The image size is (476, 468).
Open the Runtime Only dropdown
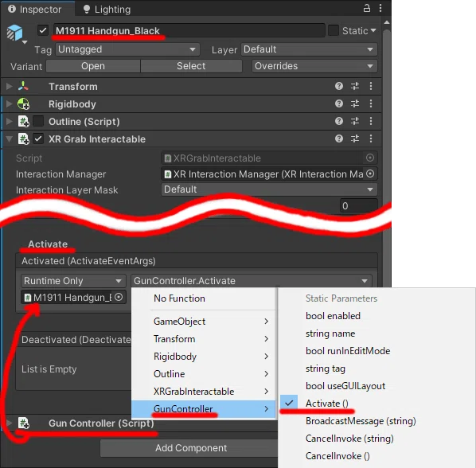click(73, 281)
